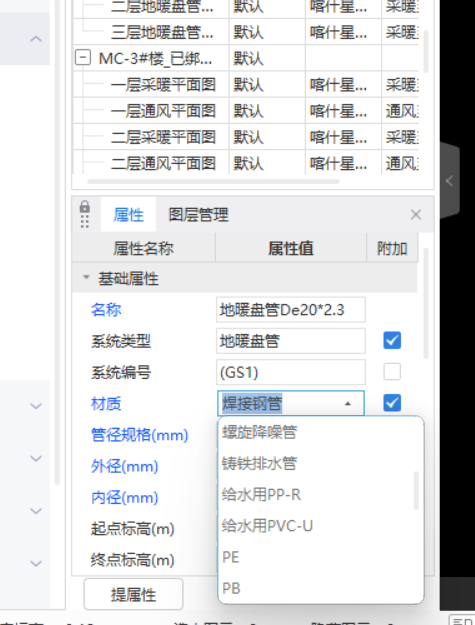Edit the 系统类型 field 地暖盘管

291,341
